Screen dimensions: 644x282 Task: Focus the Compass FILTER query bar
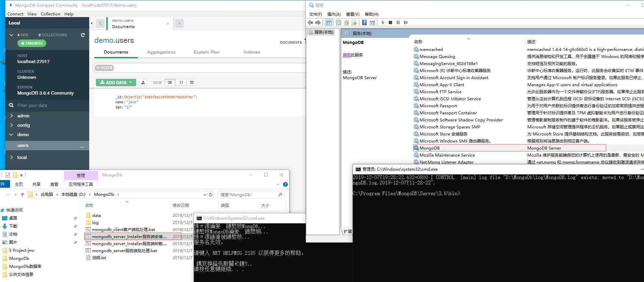(199, 68)
